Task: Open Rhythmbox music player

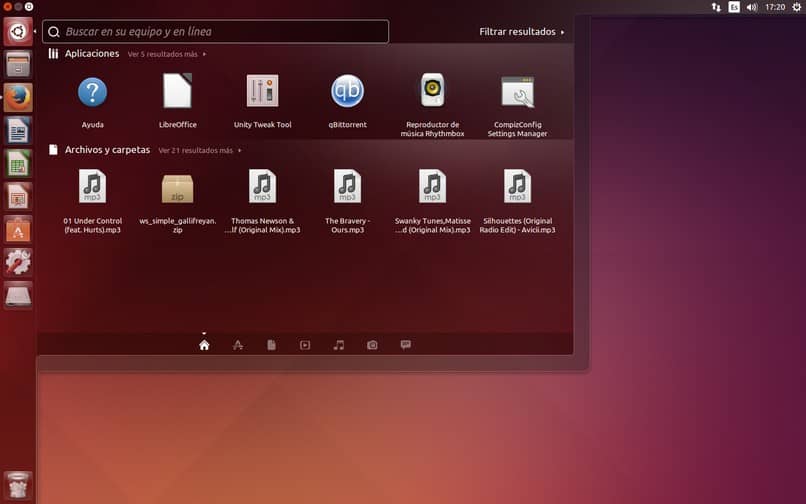Action: click(x=432, y=90)
